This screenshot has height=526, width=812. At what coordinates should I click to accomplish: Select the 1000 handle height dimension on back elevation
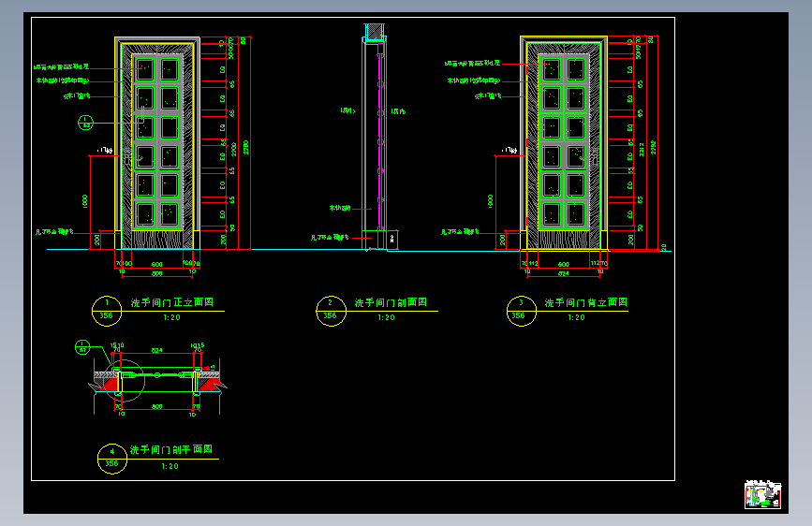click(x=491, y=201)
